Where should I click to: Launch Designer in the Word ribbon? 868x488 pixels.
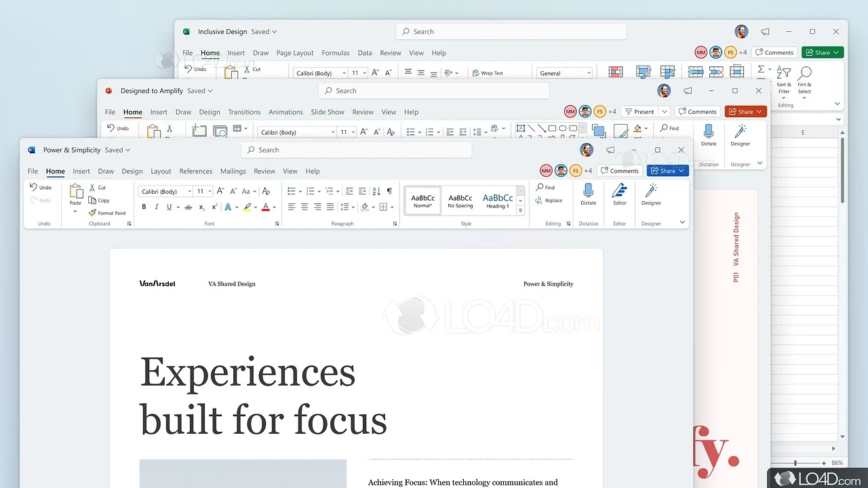(651, 191)
